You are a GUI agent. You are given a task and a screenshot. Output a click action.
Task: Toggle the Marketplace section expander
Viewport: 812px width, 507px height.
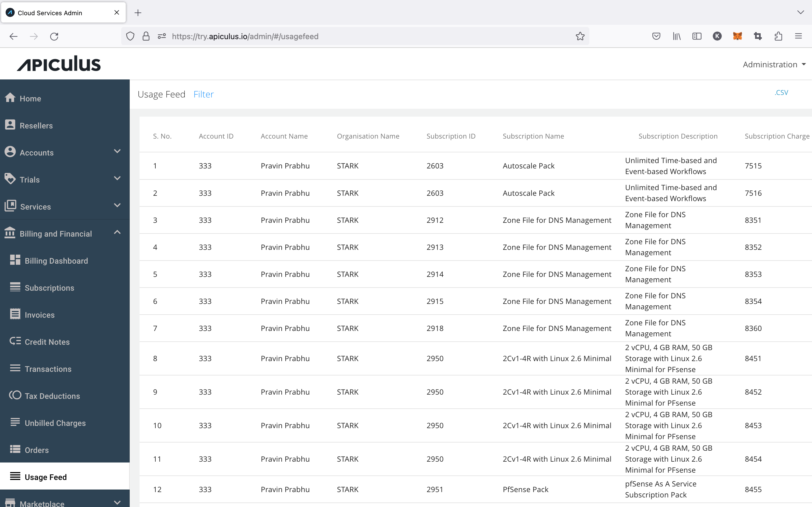117,501
